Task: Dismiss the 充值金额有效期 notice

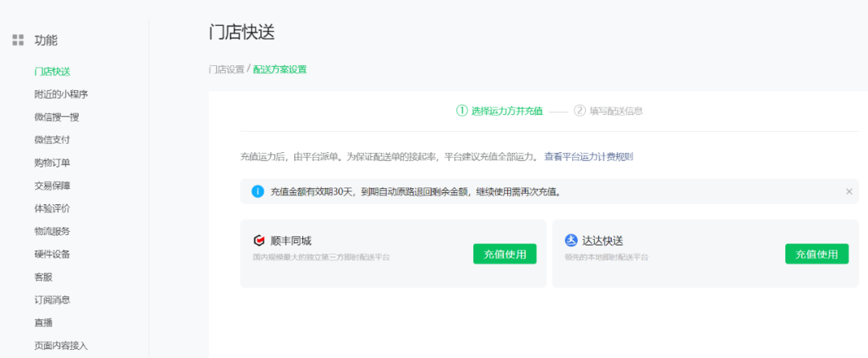Action: pos(849,191)
